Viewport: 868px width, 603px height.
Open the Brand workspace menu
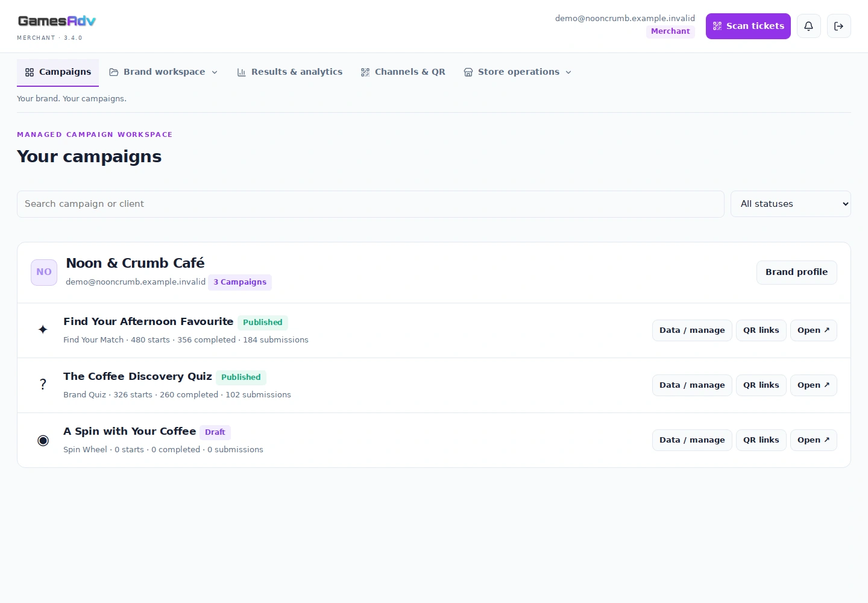(x=164, y=72)
